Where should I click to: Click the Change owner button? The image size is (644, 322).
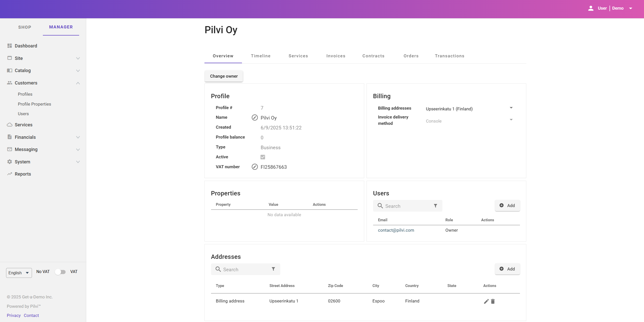point(224,76)
